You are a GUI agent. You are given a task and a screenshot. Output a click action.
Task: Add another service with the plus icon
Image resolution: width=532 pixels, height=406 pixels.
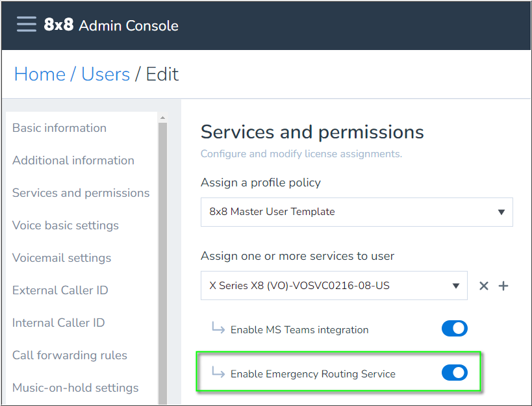point(503,286)
